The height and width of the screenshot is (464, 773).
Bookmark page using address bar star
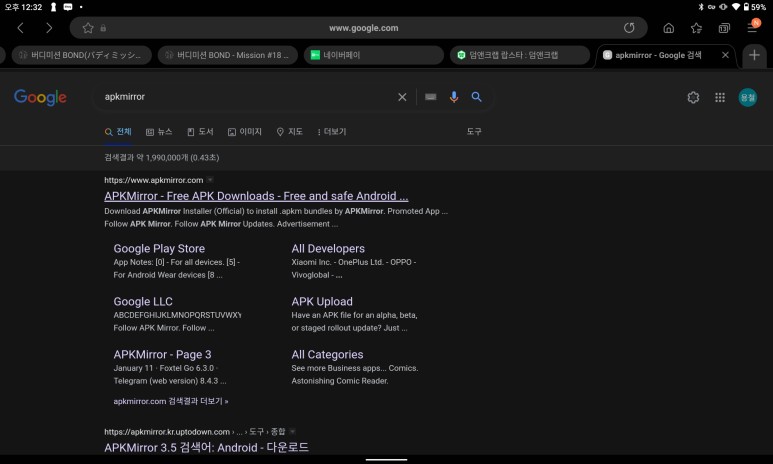(88, 28)
